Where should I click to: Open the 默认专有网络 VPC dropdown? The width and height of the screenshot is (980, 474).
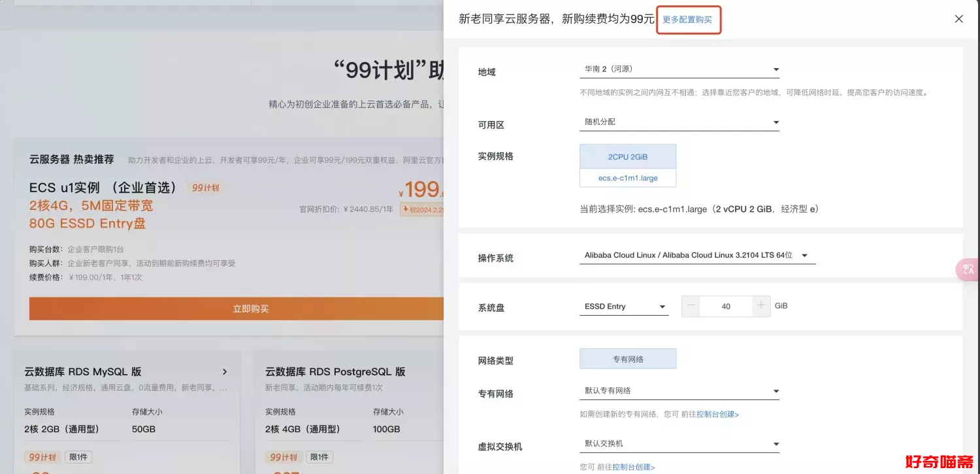point(679,391)
